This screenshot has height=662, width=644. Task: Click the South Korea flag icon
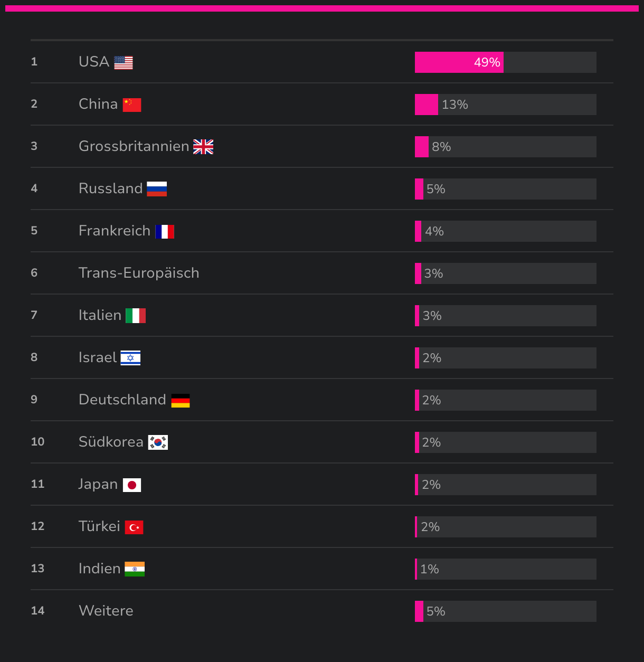coord(158,442)
